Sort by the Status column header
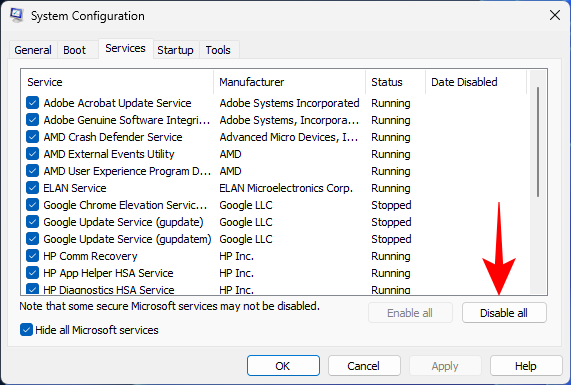This screenshot has height=385, width=571. pyautogui.click(x=395, y=82)
